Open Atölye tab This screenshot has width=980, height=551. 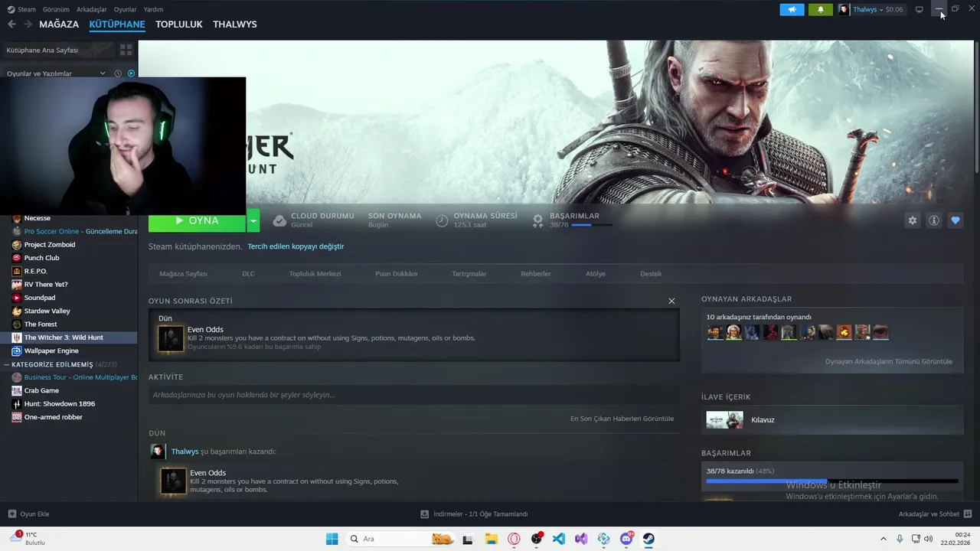[x=596, y=273]
